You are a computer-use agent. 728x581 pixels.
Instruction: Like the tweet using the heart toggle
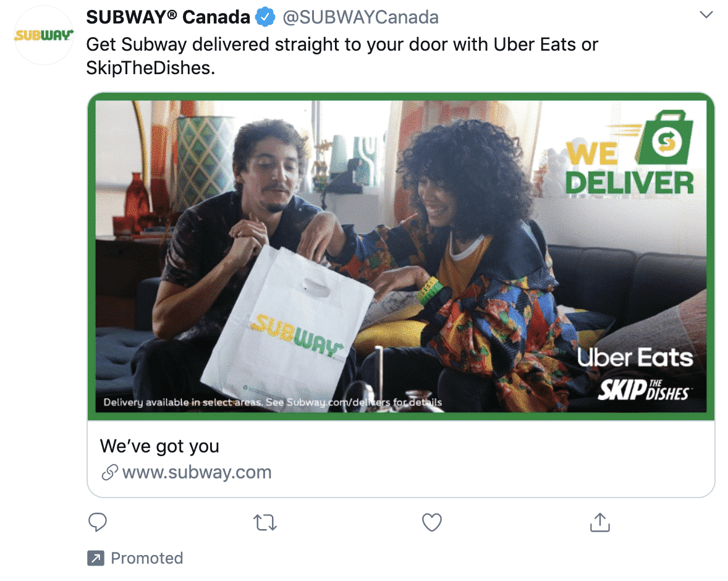[431, 522]
